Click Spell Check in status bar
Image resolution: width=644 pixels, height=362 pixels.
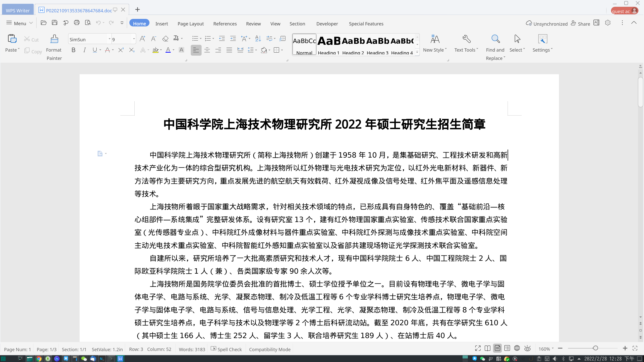point(226,349)
